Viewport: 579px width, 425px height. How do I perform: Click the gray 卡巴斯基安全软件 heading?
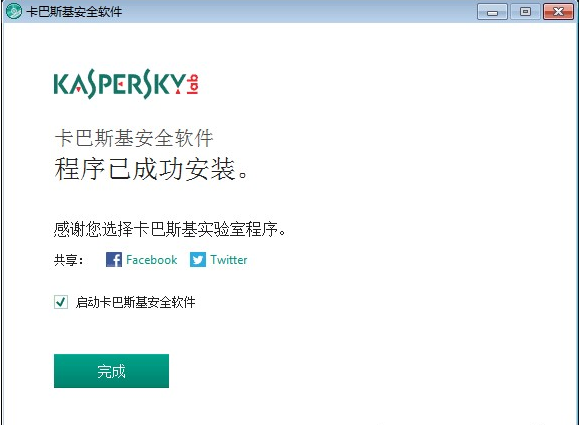point(134,138)
